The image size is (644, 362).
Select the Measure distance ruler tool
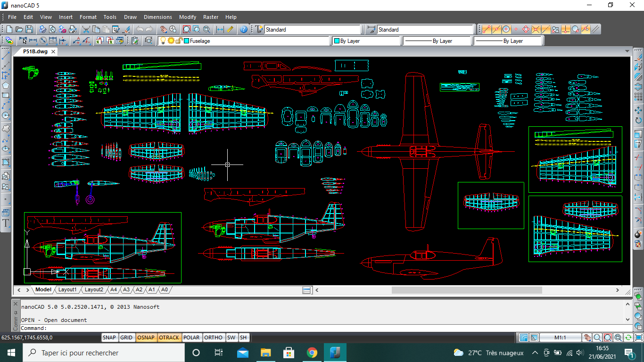(x=230, y=29)
